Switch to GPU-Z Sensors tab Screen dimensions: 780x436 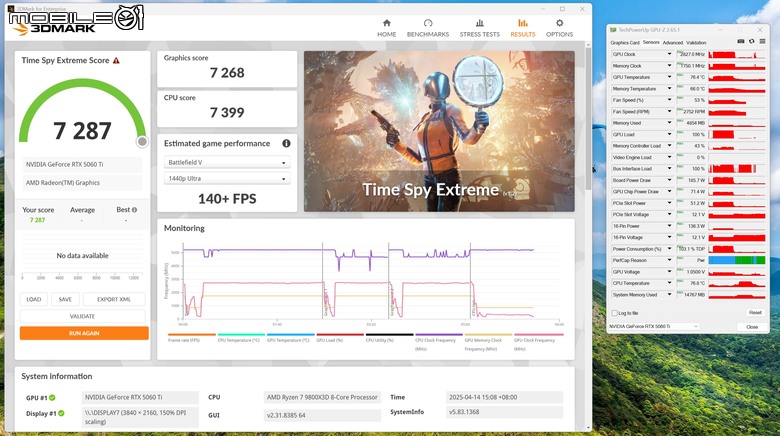pos(651,43)
